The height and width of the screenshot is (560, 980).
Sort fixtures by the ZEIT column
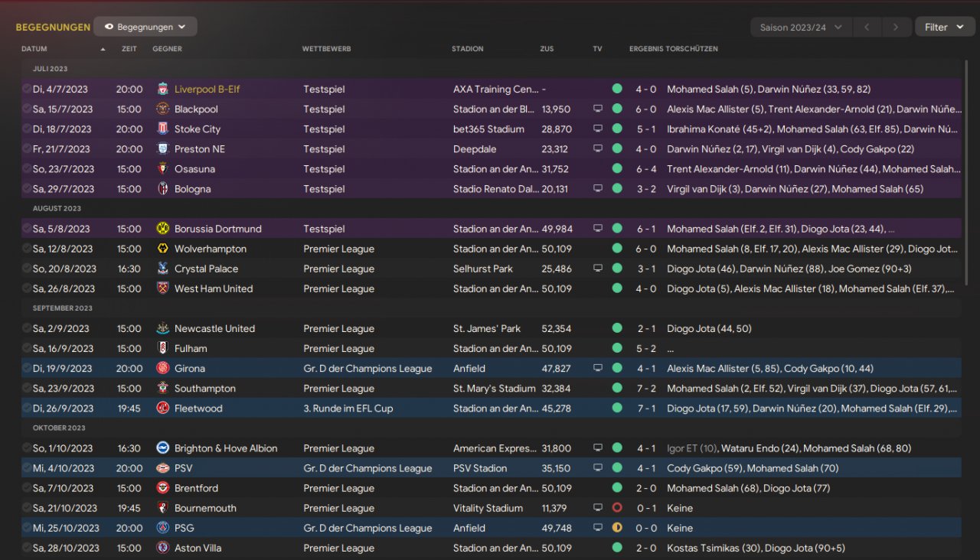(x=129, y=49)
